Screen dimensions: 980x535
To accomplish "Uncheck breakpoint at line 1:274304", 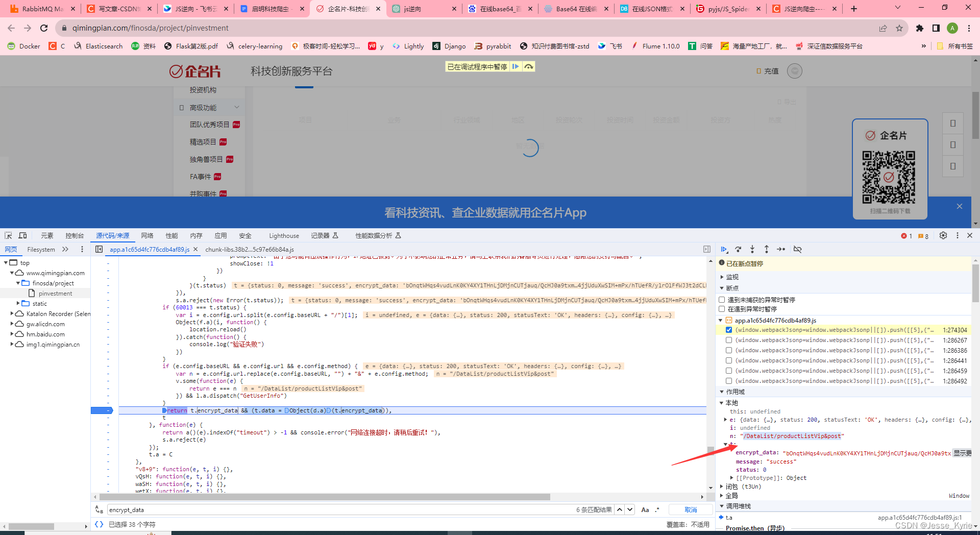I will pos(729,330).
